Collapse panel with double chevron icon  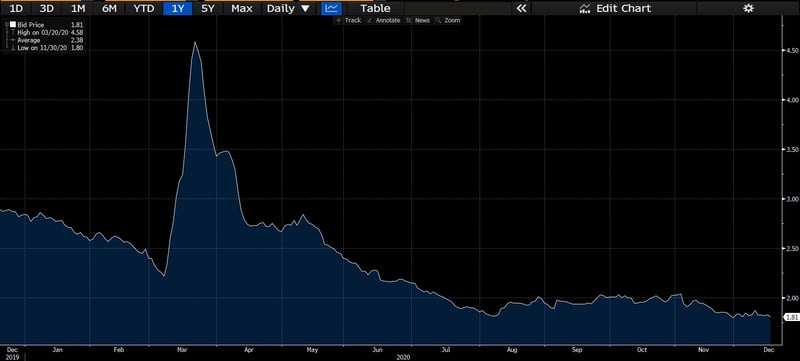click(521, 8)
